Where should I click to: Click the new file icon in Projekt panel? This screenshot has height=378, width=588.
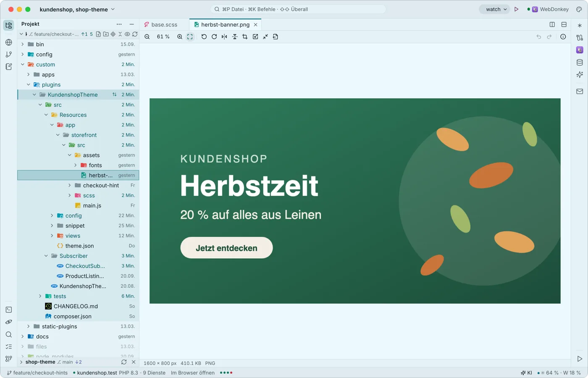98,34
